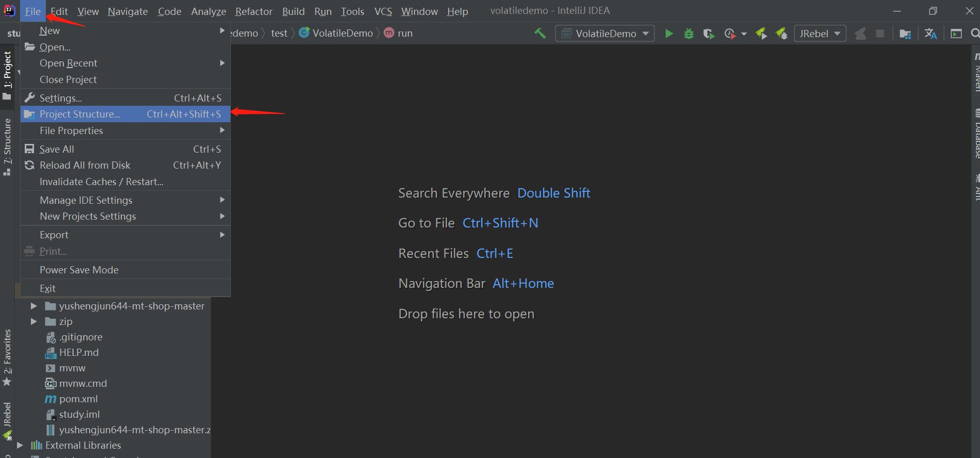
Task: Open the New Projects Settings submenu
Action: click(x=125, y=216)
